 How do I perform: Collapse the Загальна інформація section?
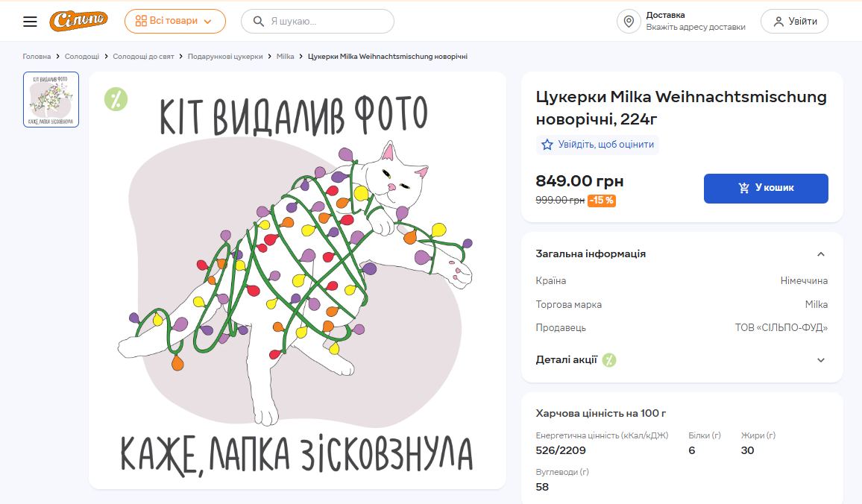coord(820,254)
